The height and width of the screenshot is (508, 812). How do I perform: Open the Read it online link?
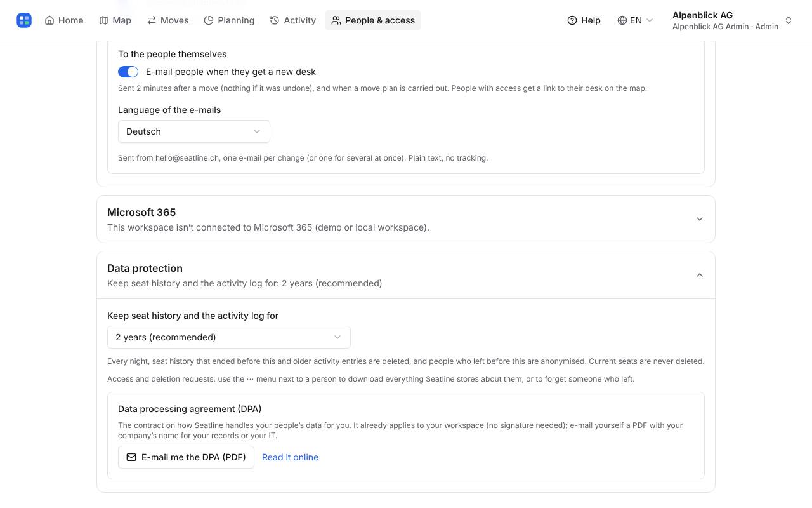coord(290,457)
